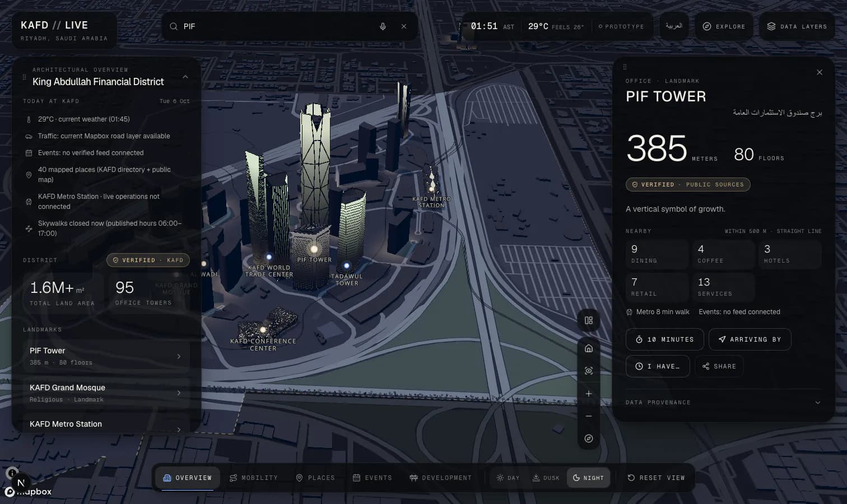847x504 pixels.
Task: Zoom in with the plus icon
Action: coord(589,394)
